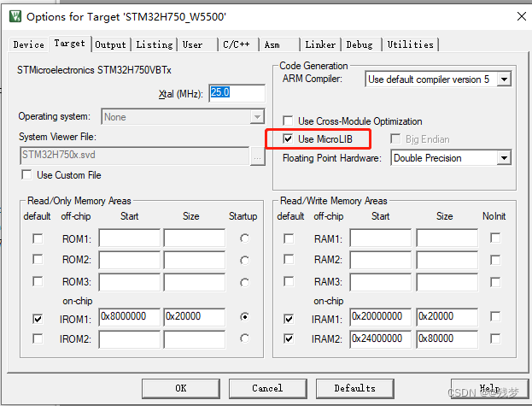Enable NoInit for IRAM2
Viewport: 532px width, 406px height.
point(495,338)
